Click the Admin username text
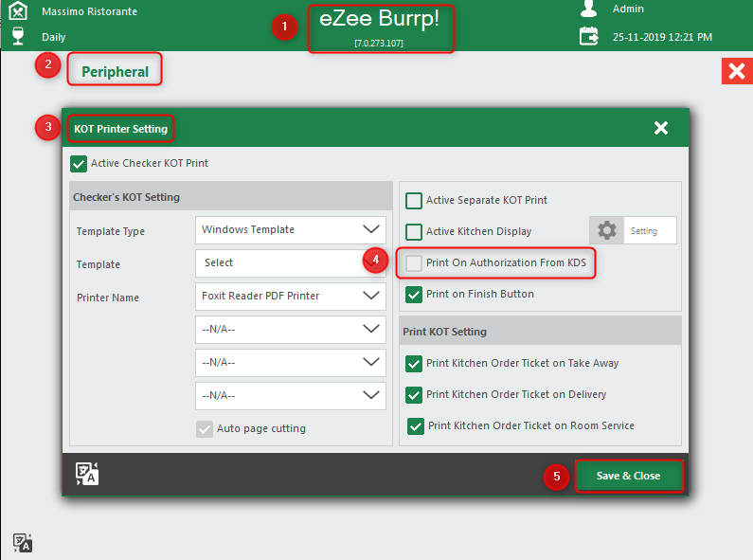Screen dimensions: 753x560 click(x=628, y=9)
